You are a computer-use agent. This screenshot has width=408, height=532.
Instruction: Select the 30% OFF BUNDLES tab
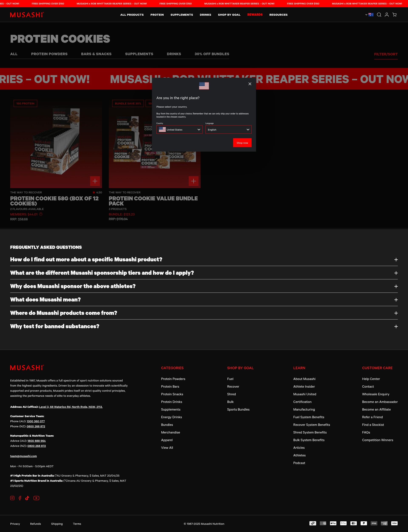[212, 54]
